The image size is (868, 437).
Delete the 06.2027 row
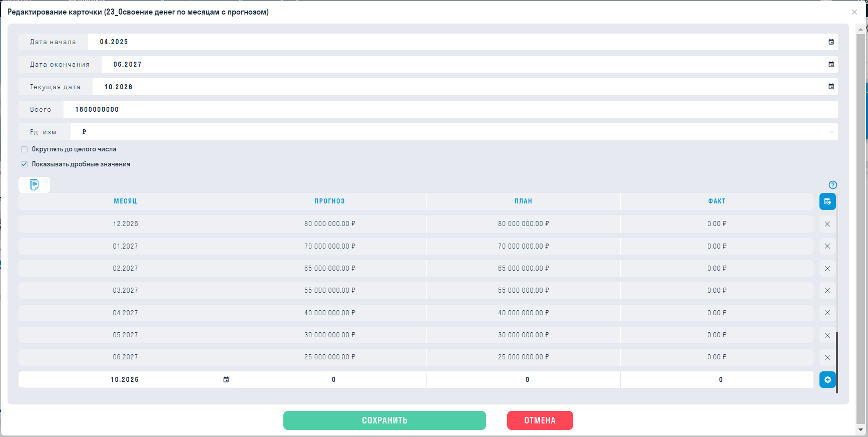click(827, 357)
